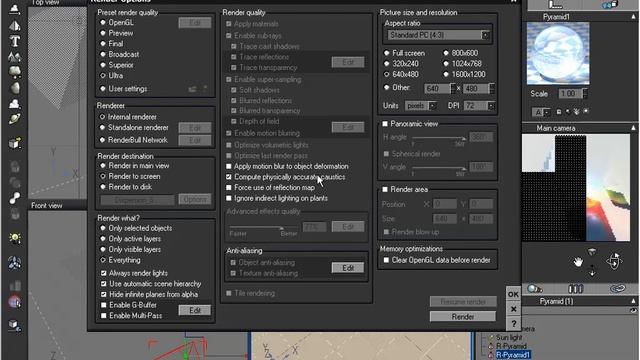Select the planet tool

(x=15, y=119)
